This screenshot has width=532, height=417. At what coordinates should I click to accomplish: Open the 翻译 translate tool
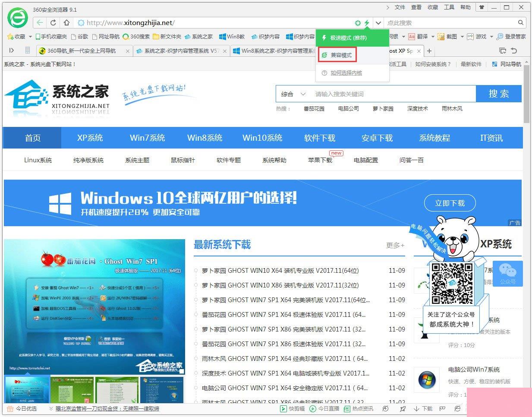(x=419, y=37)
